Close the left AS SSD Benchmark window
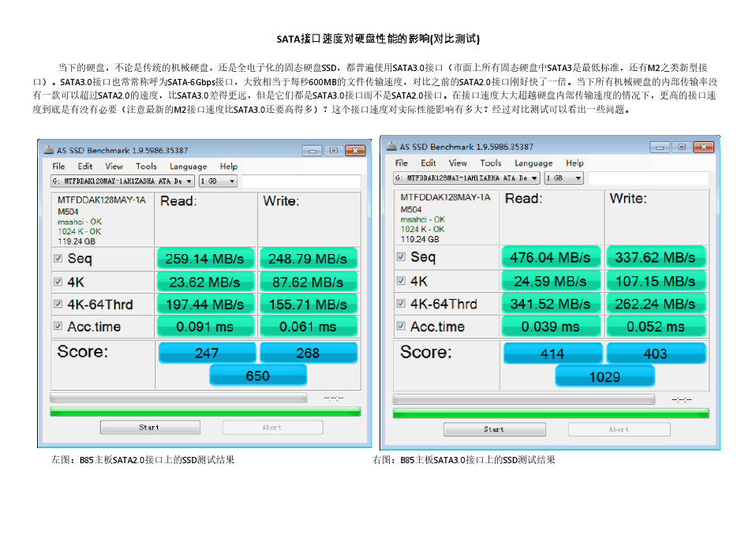 [x=355, y=151]
